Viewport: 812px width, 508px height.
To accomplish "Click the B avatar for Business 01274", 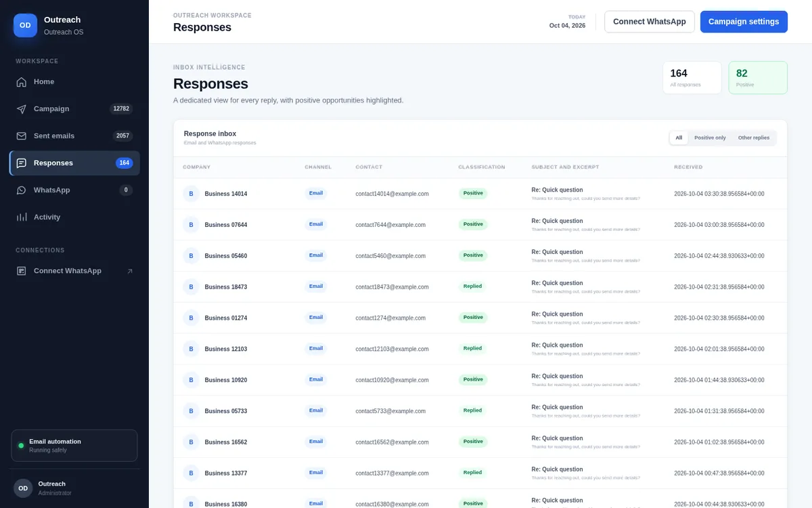I will [191, 318].
